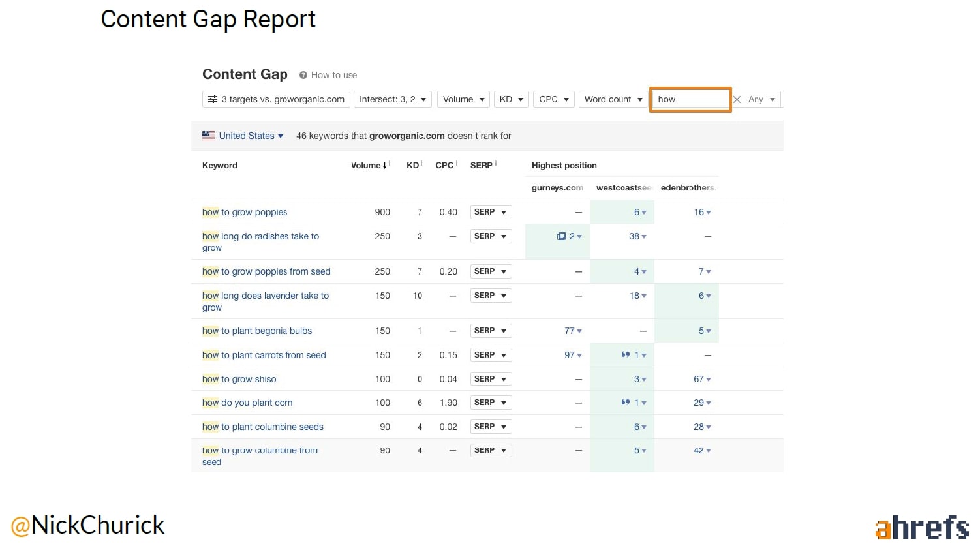Click the United States flag icon
980x548 pixels.
coord(208,136)
